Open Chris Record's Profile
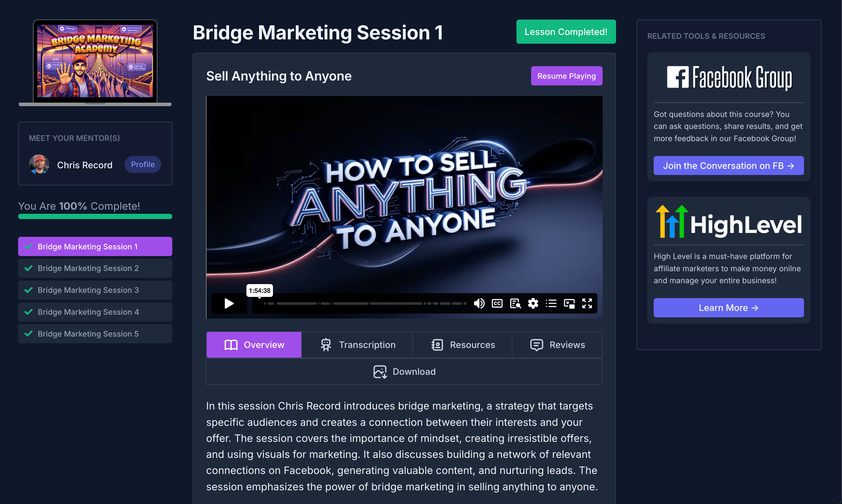The image size is (842, 504). (143, 164)
